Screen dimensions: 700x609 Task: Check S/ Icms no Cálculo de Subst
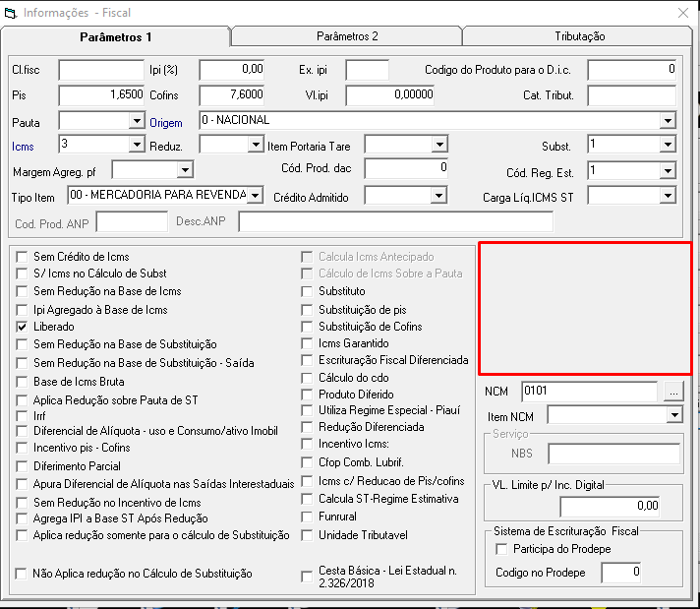click(x=22, y=274)
